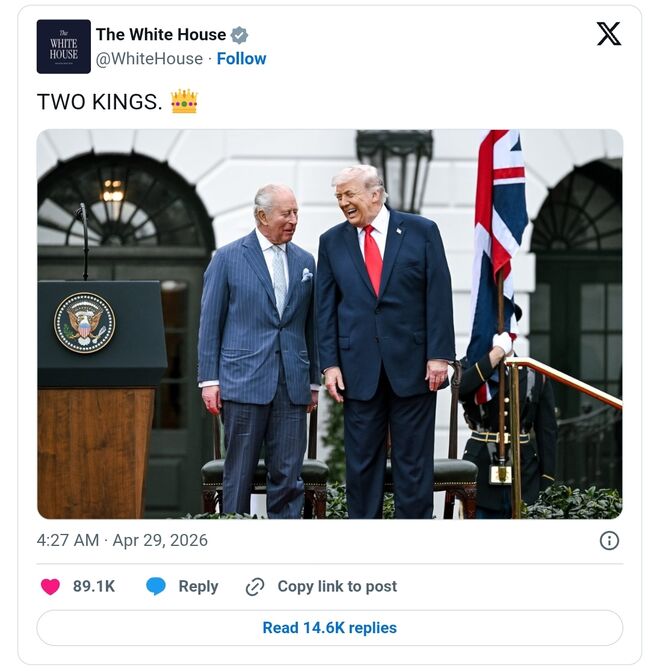
Task: Click the 89.1K likes count
Action: [94, 586]
